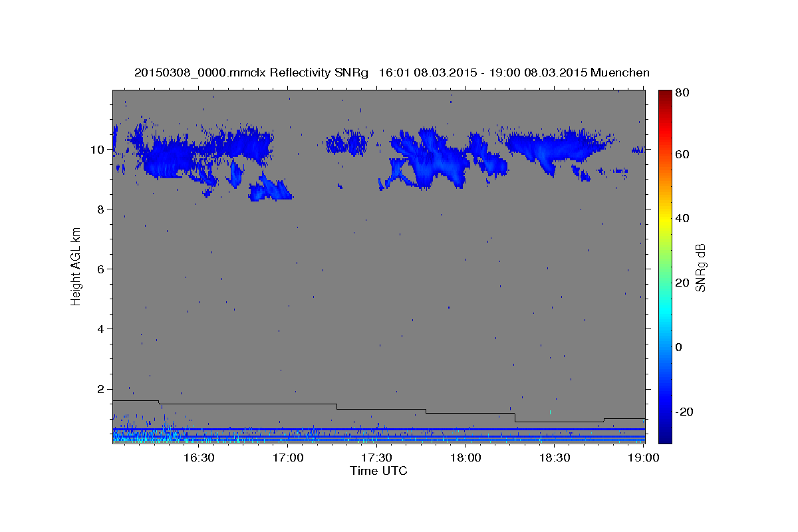Click the 'Height AGL km' y-axis label
Image resolution: width=798 pixels, height=532 pixels.
click(76, 266)
